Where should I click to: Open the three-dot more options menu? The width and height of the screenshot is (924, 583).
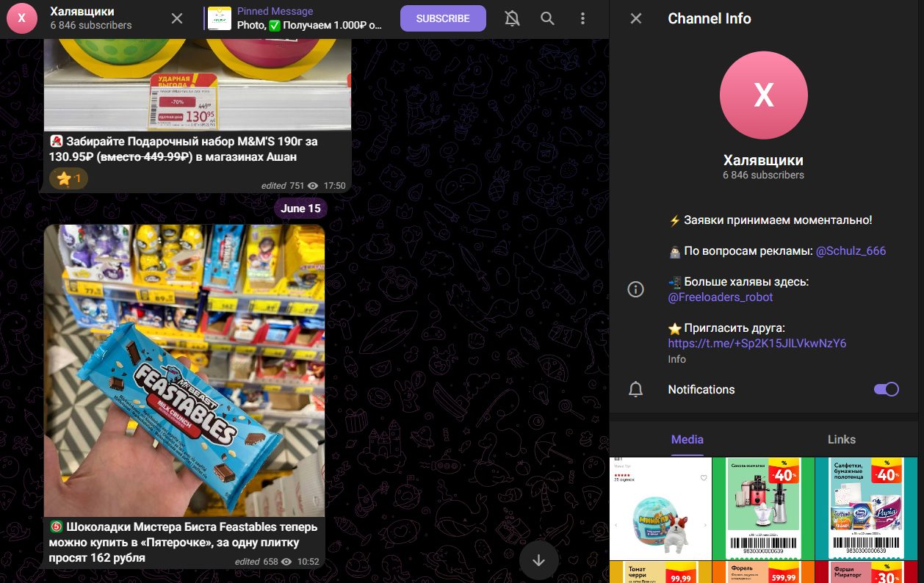(x=582, y=18)
